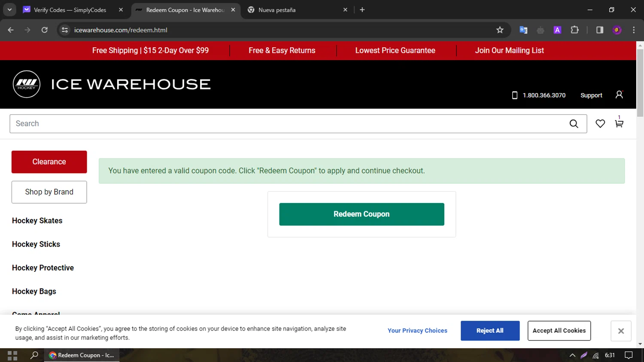
Task: Toggle the browser side panel
Action: point(600,30)
